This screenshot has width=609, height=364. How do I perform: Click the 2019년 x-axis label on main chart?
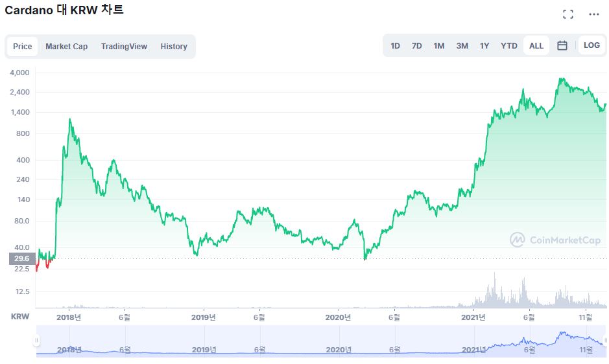pos(204,317)
